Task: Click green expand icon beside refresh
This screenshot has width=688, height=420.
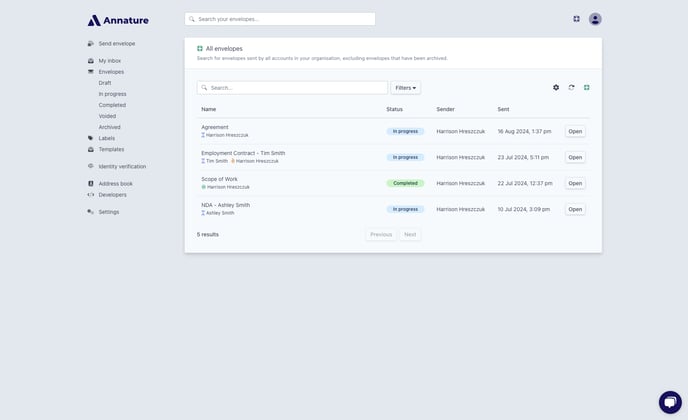Action: (x=587, y=87)
